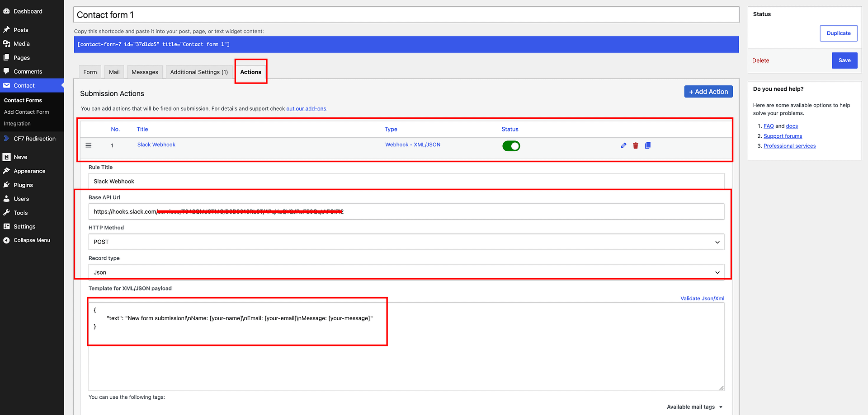The height and width of the screenshot is (415, 868).
Task: Click Slack Webhook title in table
Action: tap(156, 145)
